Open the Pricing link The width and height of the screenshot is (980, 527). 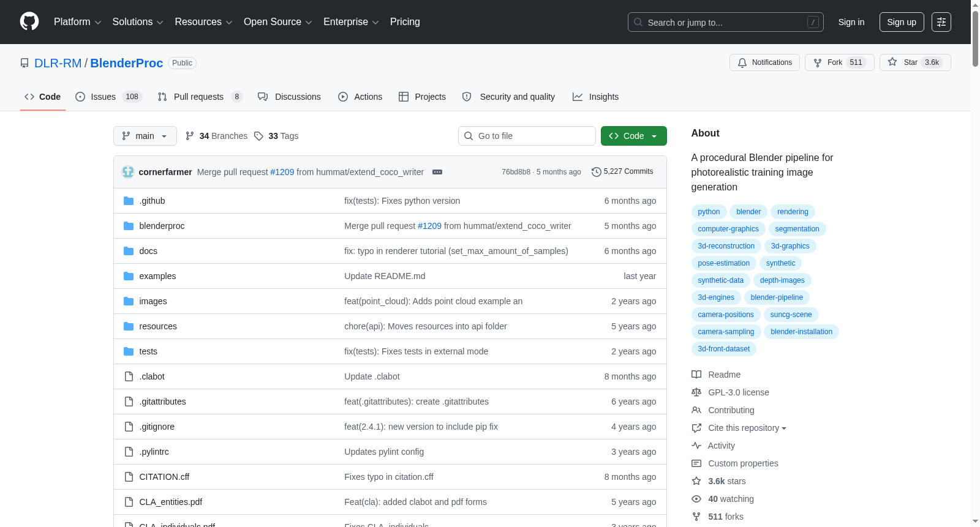(x=405, y=22)
